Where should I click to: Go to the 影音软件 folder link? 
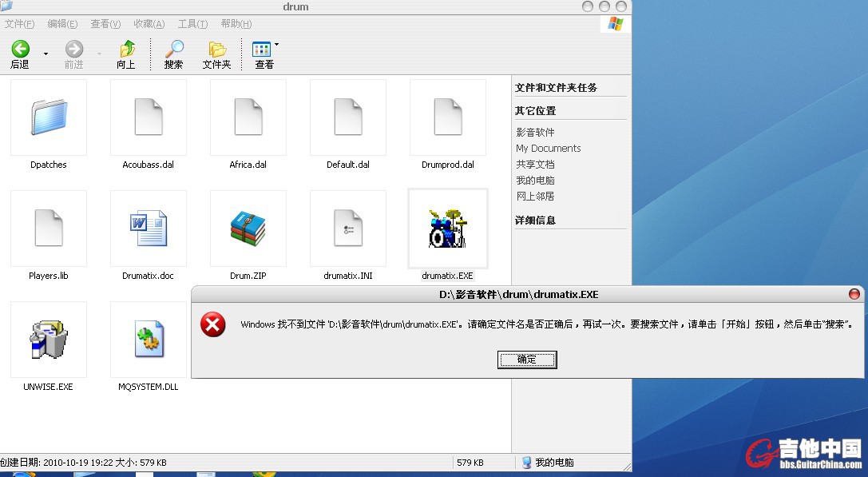(x=535, y=133)
